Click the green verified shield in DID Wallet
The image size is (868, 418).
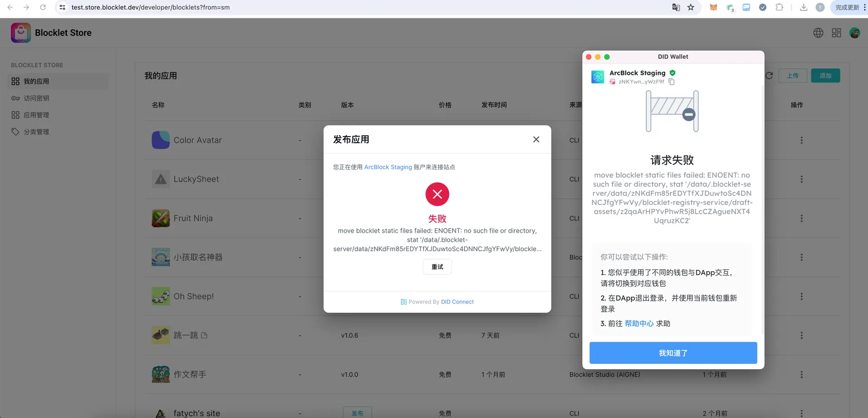[x=673, y=73]
